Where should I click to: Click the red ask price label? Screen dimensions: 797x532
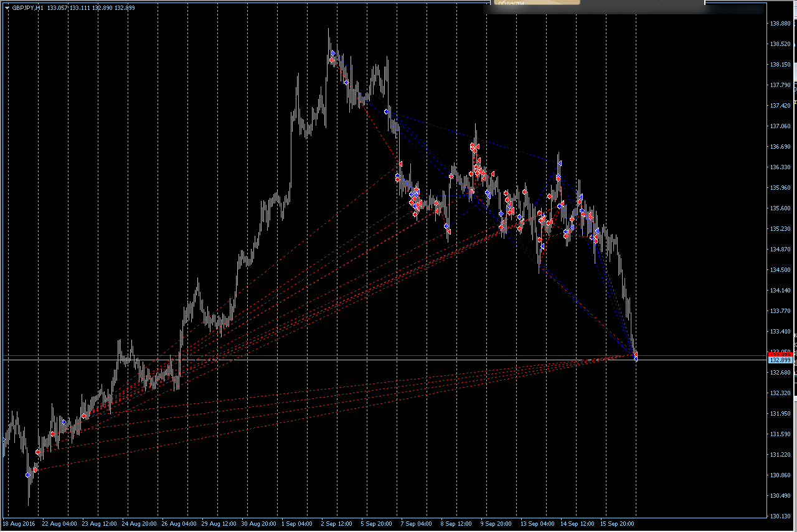[x=780, y=353]
